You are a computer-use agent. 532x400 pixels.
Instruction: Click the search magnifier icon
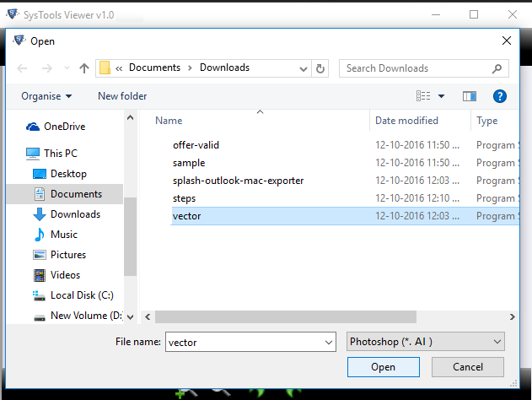point(497,68)
